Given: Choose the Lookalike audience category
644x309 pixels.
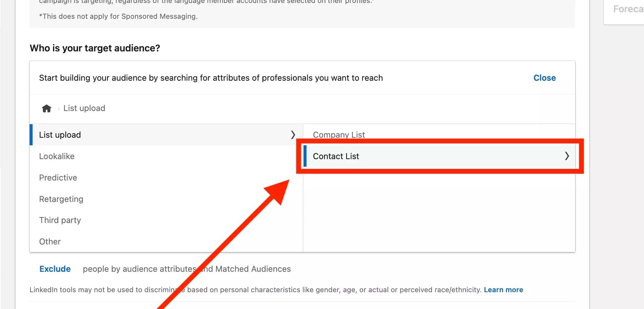Looking at the screenshot, I should [x=57, y=156].
